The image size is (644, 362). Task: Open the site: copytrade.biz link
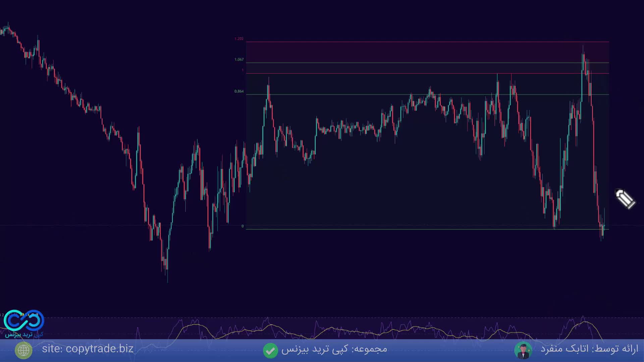click(88, 349)
